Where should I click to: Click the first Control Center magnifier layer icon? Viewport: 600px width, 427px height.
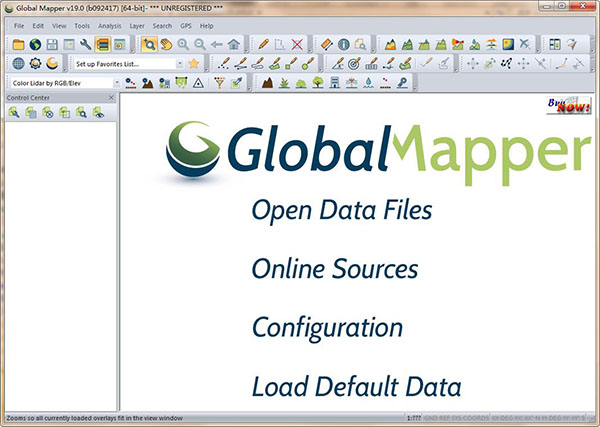click(14, 112)
